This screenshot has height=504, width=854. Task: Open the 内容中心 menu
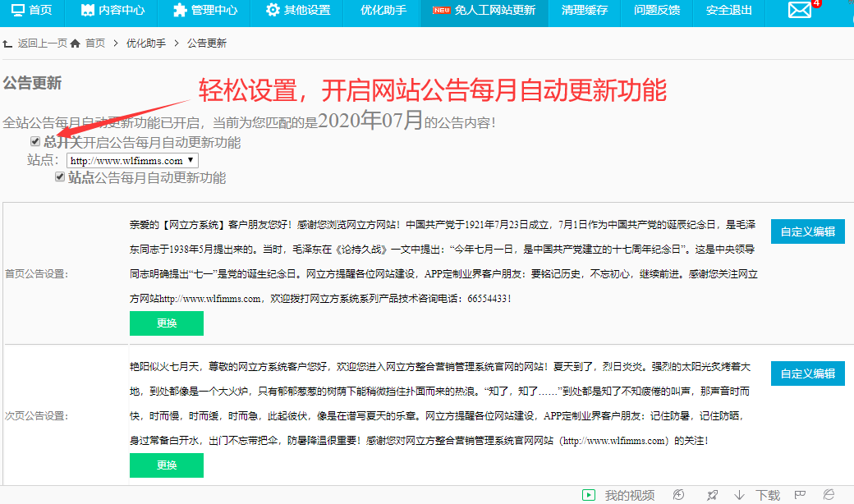pos(112,11)
